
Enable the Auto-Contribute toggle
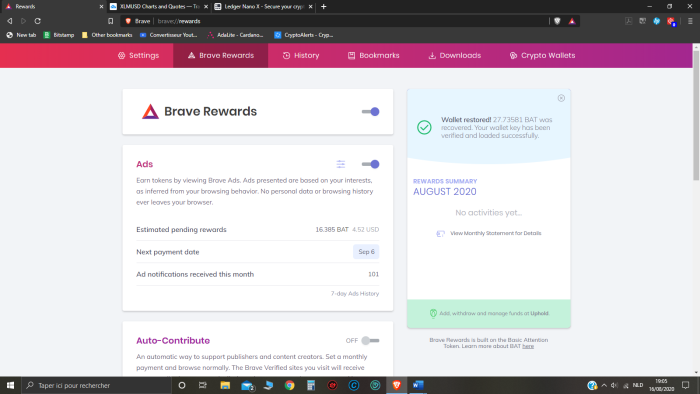[x=371, y=340]
